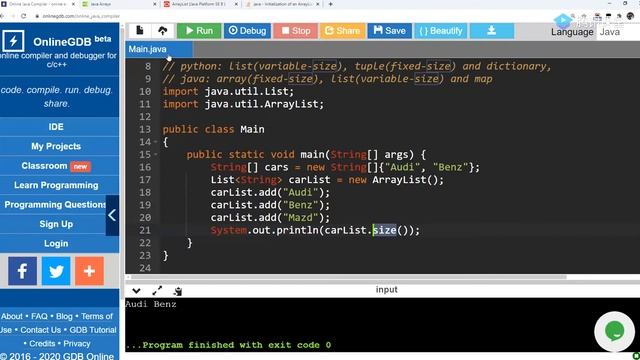Click the 'Mazd' string on line 20

(300, 218)
